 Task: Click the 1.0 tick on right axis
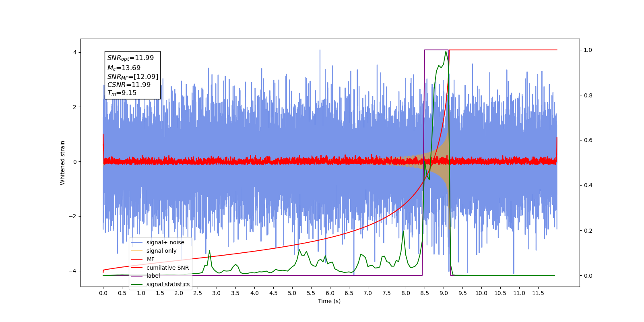click(588, 50)
